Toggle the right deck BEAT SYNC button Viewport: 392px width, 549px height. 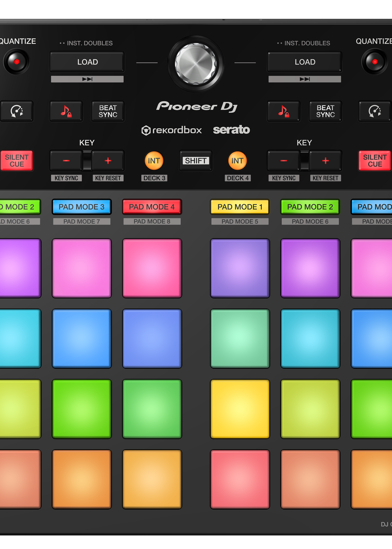click(x=325, y=111)
